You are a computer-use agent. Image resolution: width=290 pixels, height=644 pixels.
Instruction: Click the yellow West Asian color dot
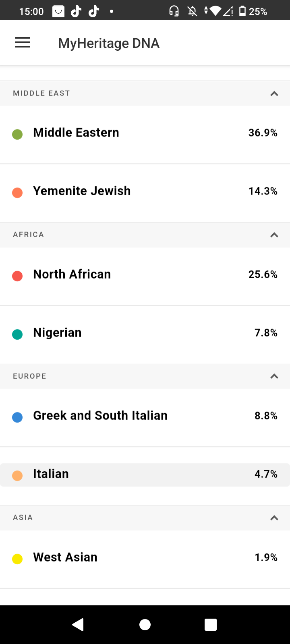tap(17, 559)
